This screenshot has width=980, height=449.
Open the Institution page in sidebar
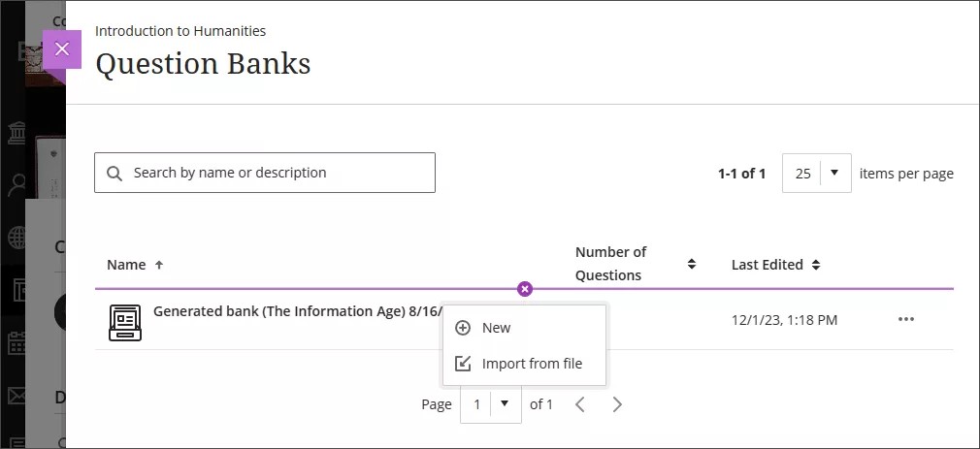point(16,133)
